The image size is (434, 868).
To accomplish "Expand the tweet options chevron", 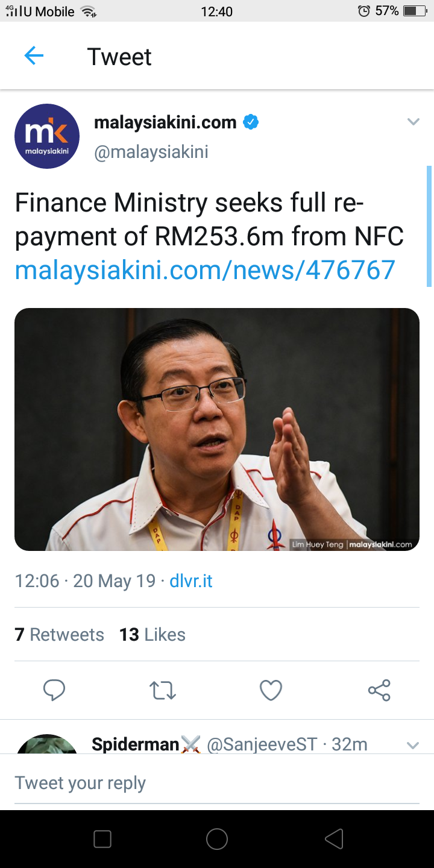I will point(413,122).
